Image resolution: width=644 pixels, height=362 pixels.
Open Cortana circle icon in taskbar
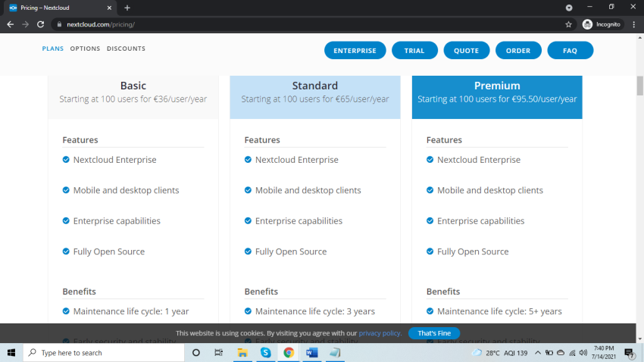(196, 353)
